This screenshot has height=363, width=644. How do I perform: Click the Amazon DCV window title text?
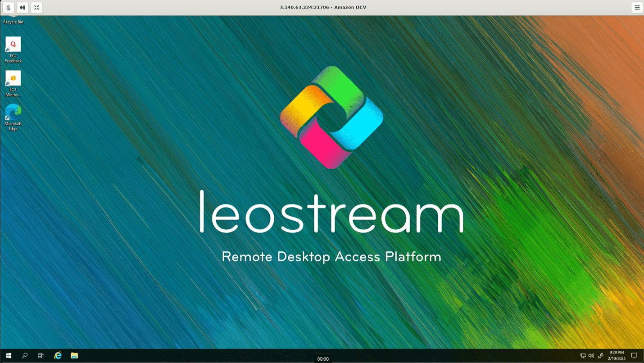click(x=322, y=7)
